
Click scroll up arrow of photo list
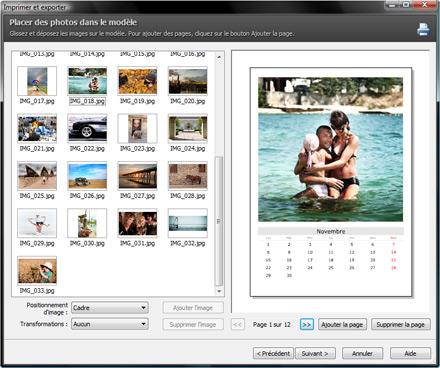pos(219,57)
